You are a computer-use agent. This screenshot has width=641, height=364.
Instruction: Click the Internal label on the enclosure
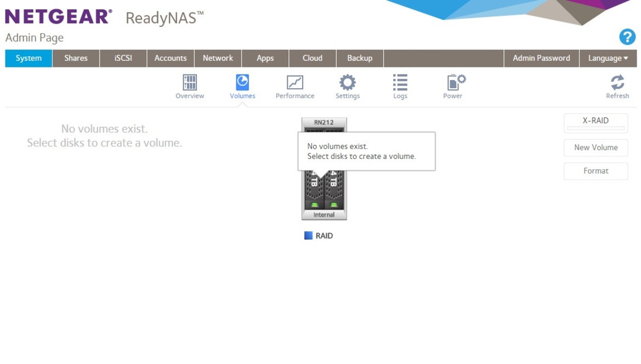click(324, 215)
